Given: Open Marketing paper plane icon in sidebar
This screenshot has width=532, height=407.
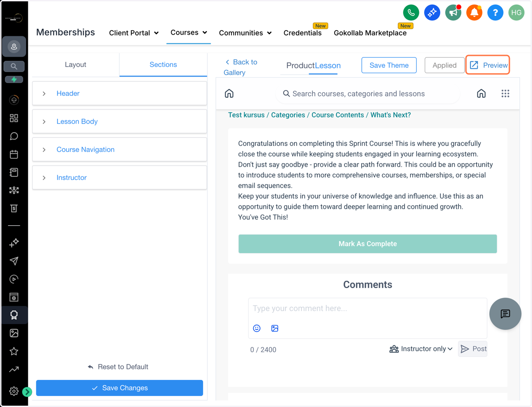Looking at the screenshot, I should pyautogui.click(x=14, y=261).
